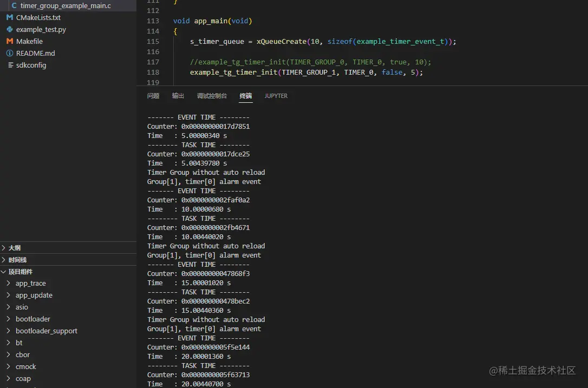
Task: Select the 终端 panel tab
Action: 246,96
